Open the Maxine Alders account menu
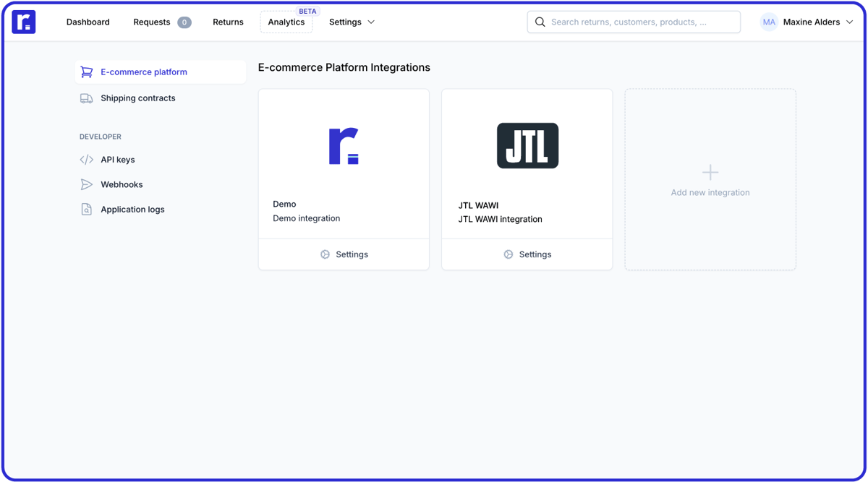 (x=807, y=22)
